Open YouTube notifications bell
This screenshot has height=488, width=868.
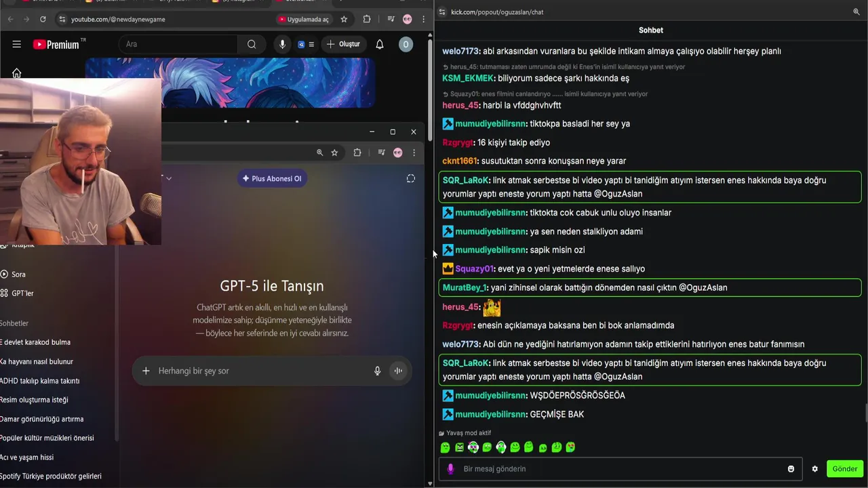(380, 44)
